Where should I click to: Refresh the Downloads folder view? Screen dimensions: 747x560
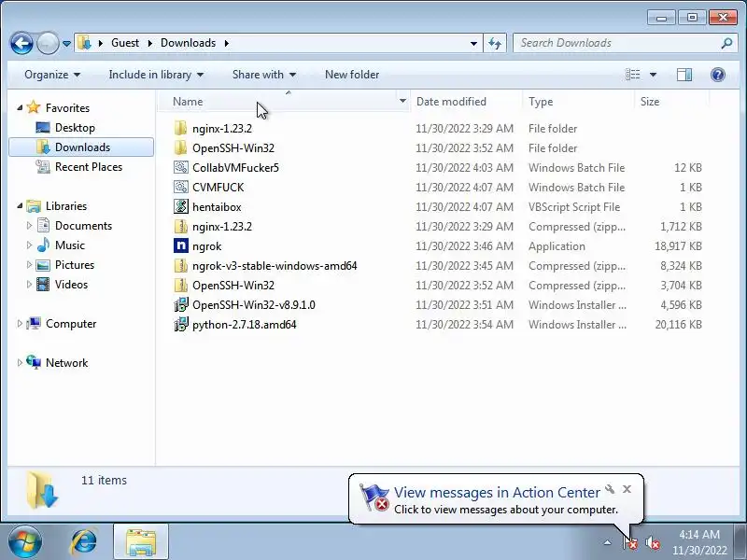[495, 43]
